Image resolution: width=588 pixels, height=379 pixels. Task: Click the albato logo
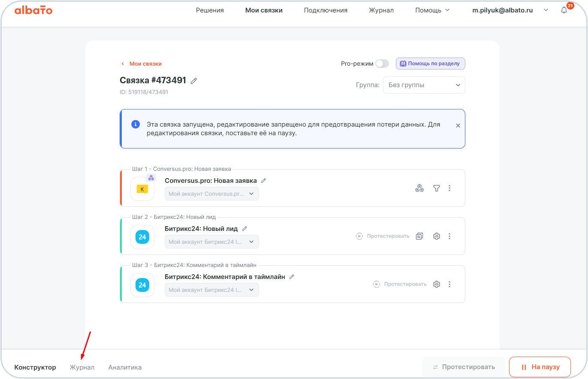(x=33, y=10)
